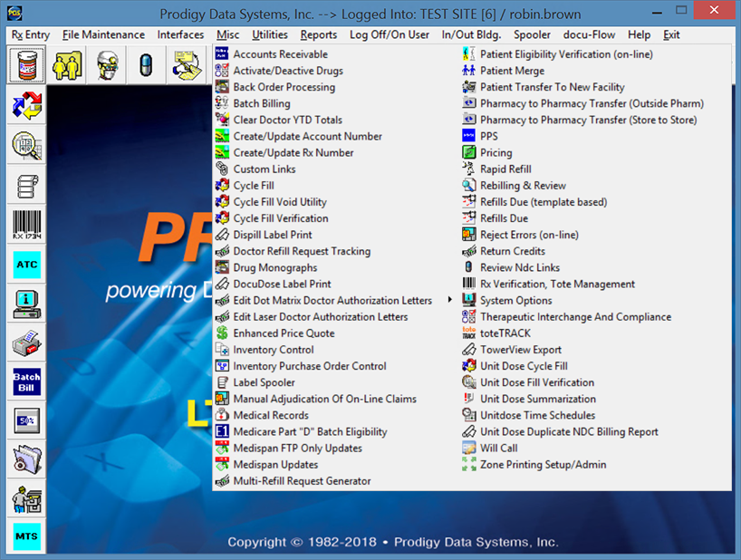This screenshot has width=741, height=560.
Task: Select Accounts Receivable from Misc menu
Action: point(280,54)
